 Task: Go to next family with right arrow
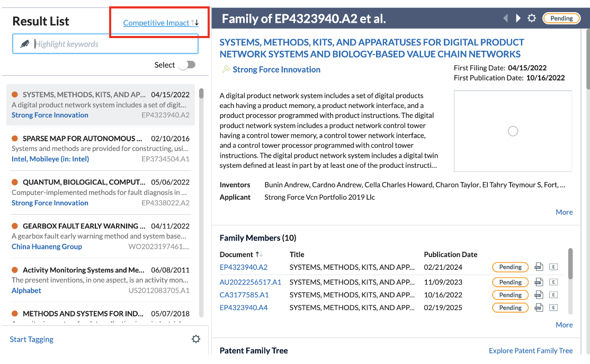518,18
